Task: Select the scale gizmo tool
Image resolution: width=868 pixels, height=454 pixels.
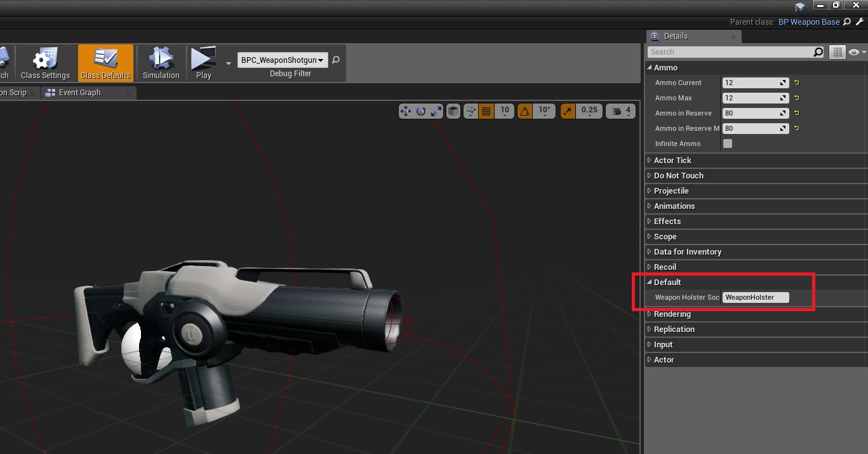Action: 436,111
